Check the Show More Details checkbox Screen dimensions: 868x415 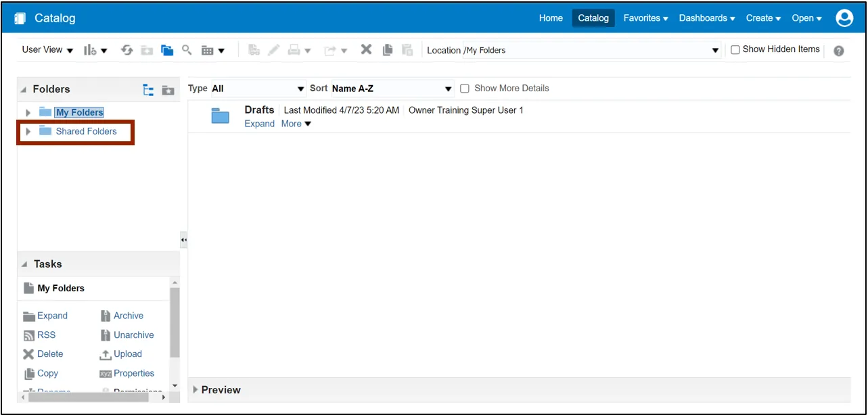465,89
